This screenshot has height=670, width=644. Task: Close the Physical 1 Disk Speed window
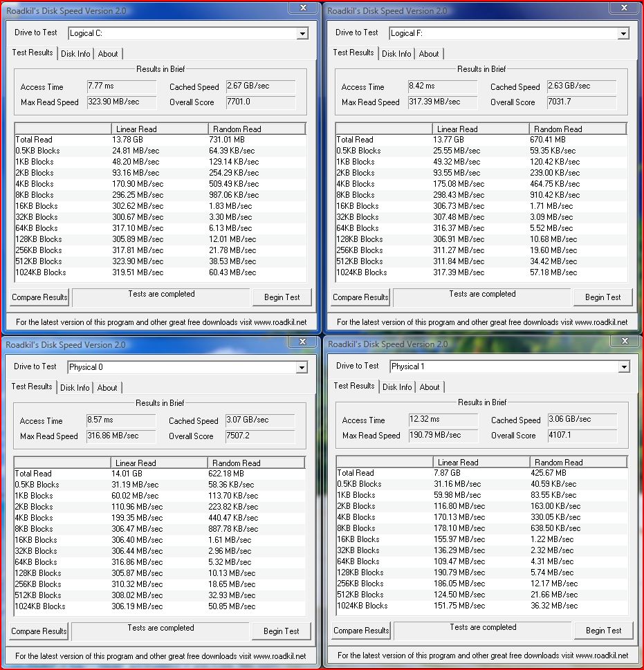tap(625, 341)
